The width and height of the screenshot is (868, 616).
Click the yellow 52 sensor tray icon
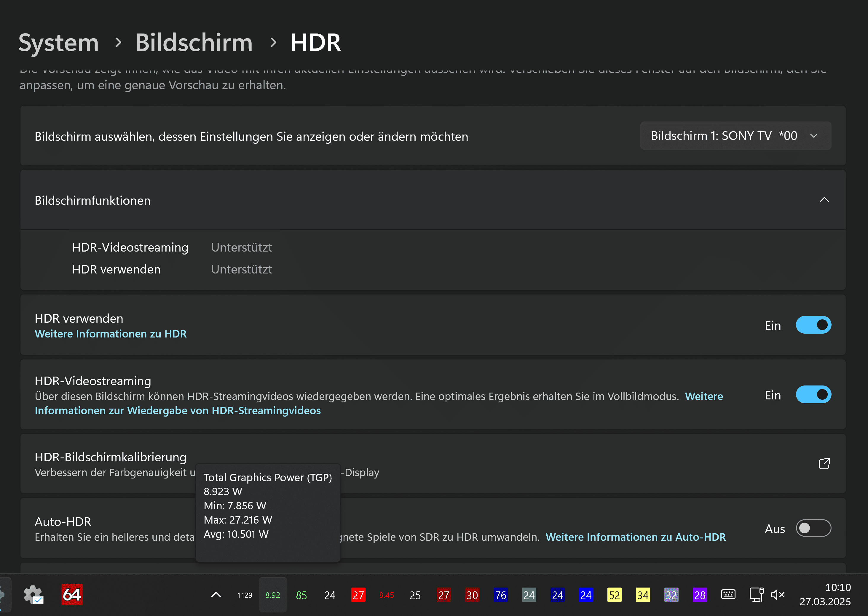click(614, 595)
